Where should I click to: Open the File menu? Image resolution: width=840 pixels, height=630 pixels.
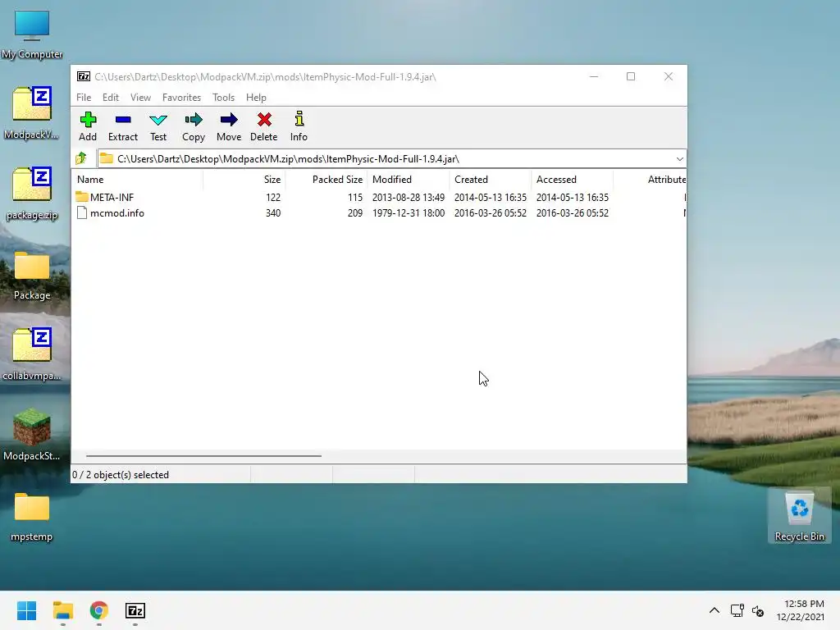point(84,98)
